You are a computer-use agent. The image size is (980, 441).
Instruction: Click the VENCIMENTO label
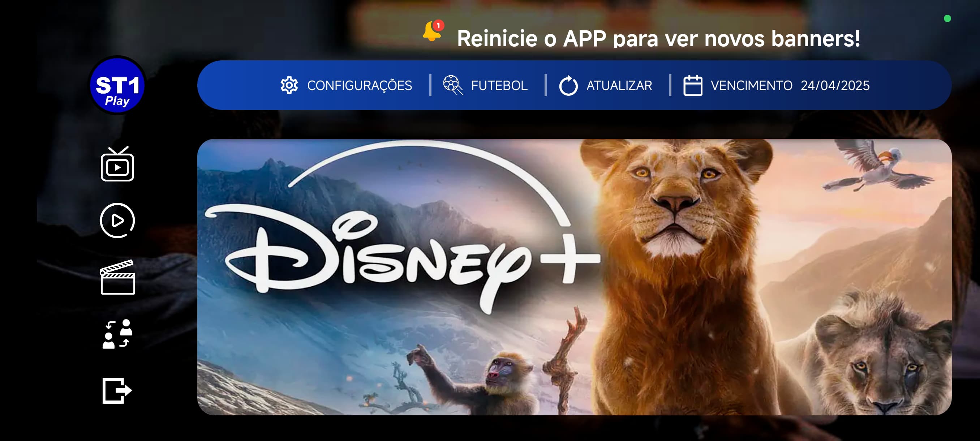751,85
